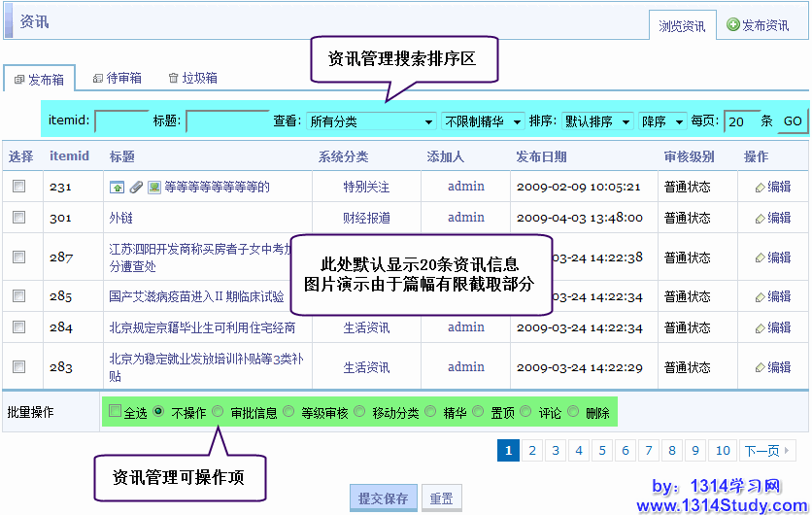Switch to the 浏览资讯 tab
Screen dimensions: 812x515
tap(682, 25)
